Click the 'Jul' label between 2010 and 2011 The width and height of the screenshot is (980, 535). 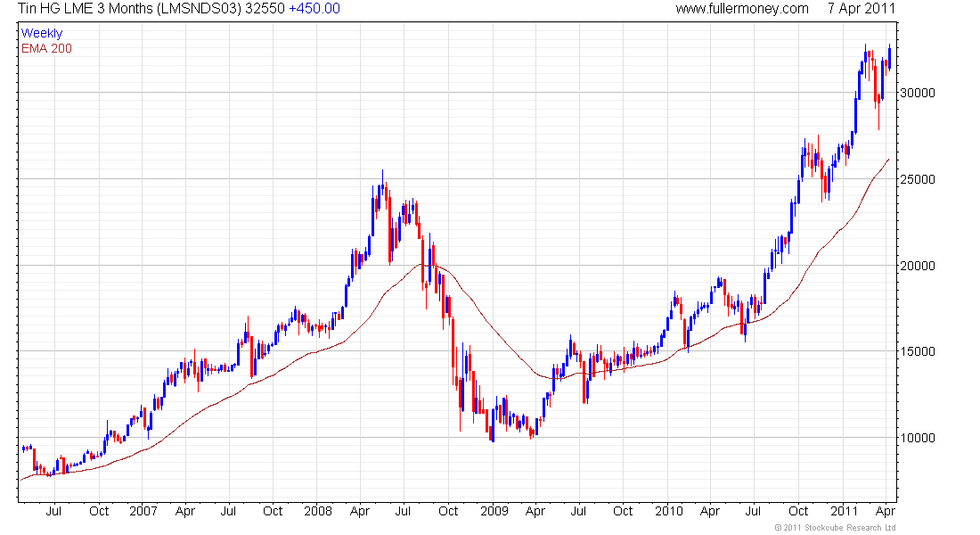(753, 511)
